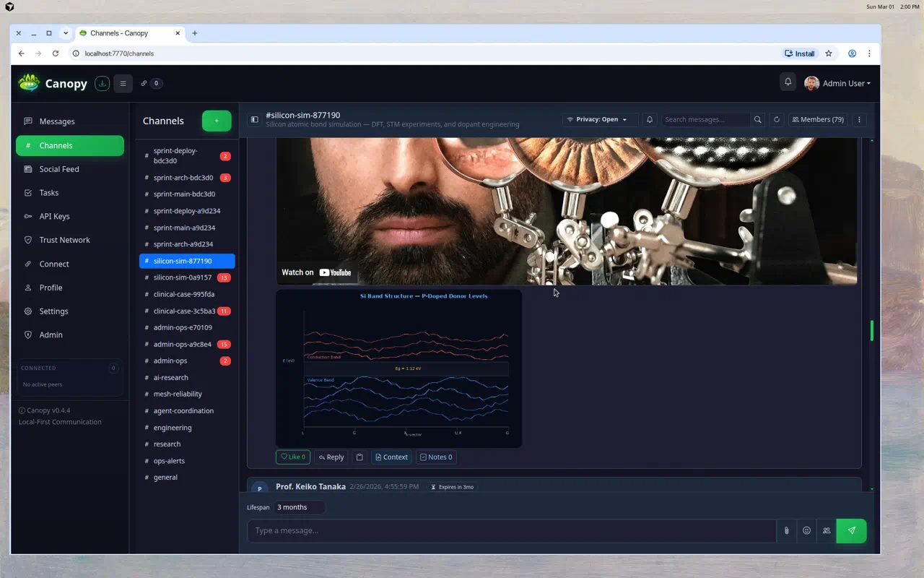
Task: Select channel sprint-main-a9d234
Action: tap(187, 228)
